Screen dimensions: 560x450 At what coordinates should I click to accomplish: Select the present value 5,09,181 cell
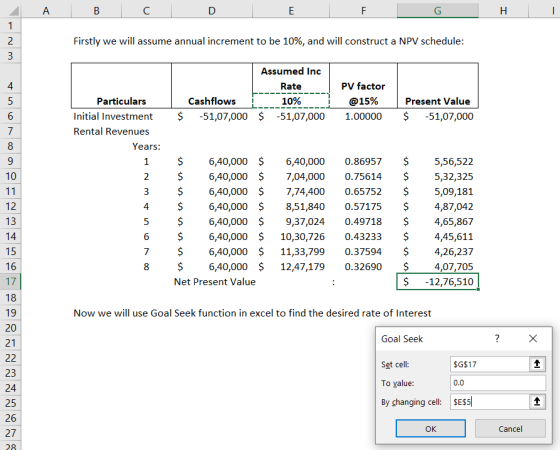438,191
